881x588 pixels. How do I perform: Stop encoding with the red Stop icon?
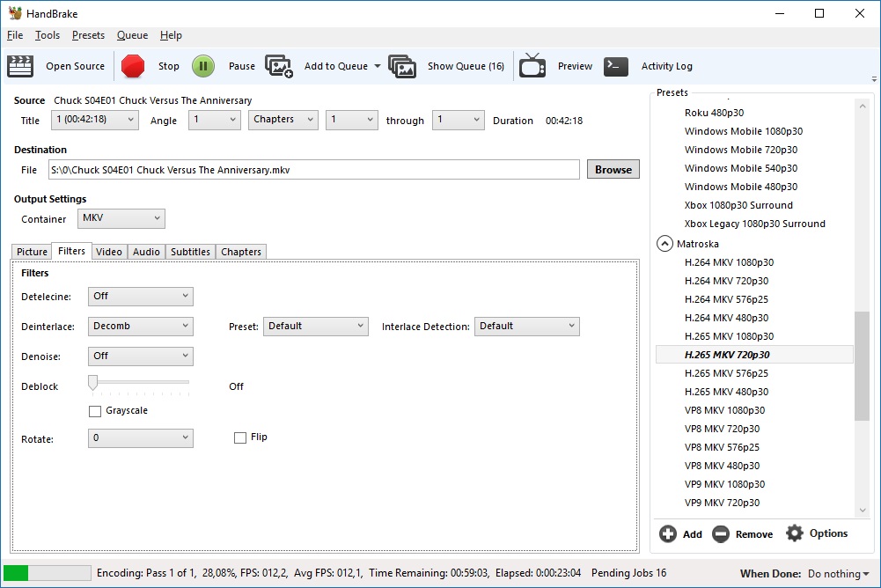pyautogui.click(x=133, y=66)
